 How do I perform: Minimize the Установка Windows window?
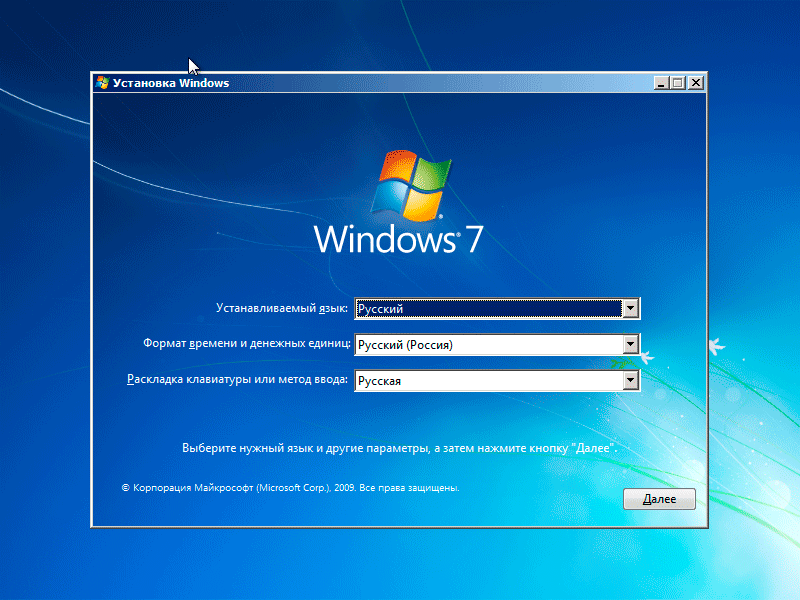661,83
